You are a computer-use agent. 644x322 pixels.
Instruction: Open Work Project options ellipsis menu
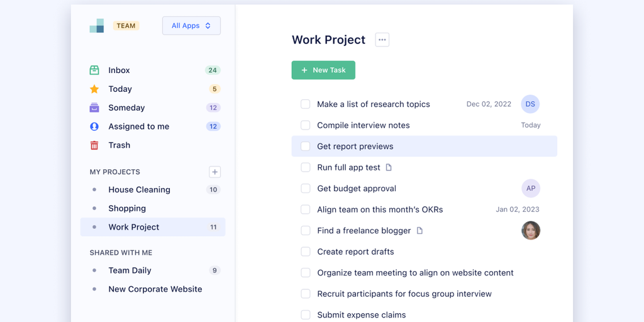382,40
